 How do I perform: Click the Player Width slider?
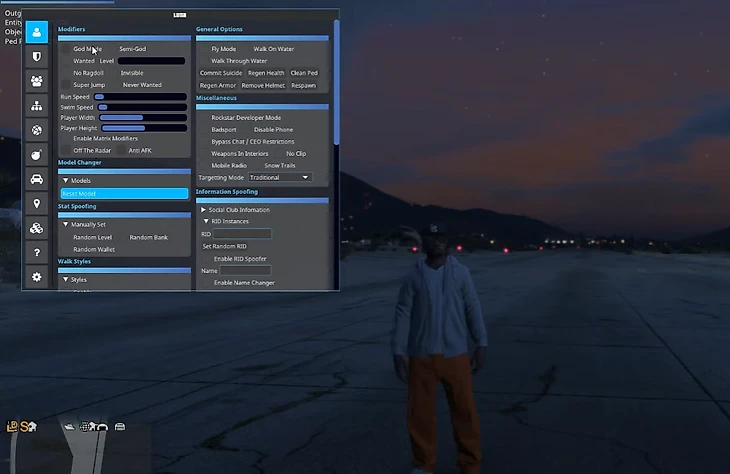[x=143, y=118]
